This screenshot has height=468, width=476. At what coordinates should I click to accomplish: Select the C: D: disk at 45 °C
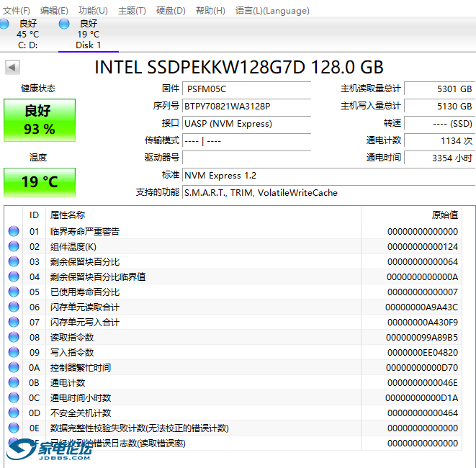click(x=28, y=34)
